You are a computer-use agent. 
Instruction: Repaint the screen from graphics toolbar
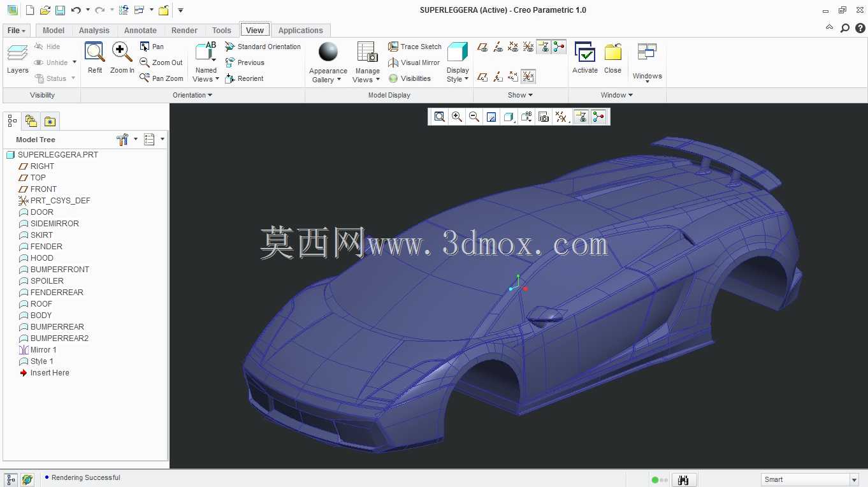click(x=491, y=117)
